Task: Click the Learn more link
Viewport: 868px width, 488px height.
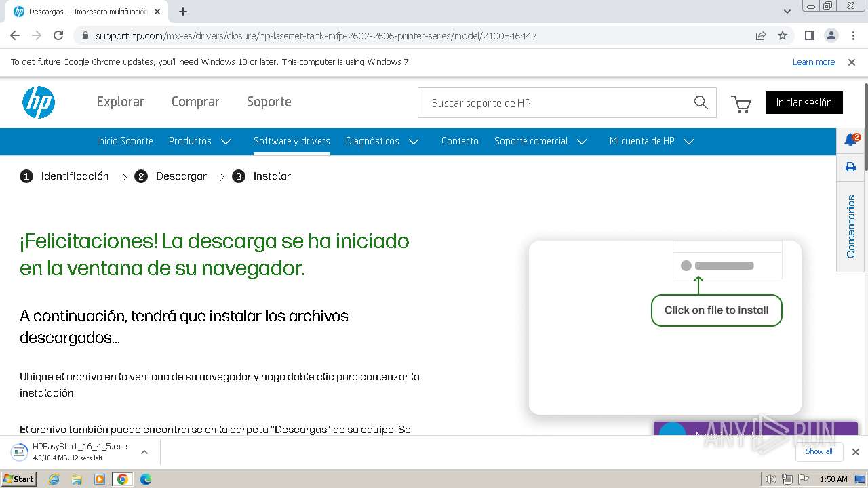Action: point(814,62)
